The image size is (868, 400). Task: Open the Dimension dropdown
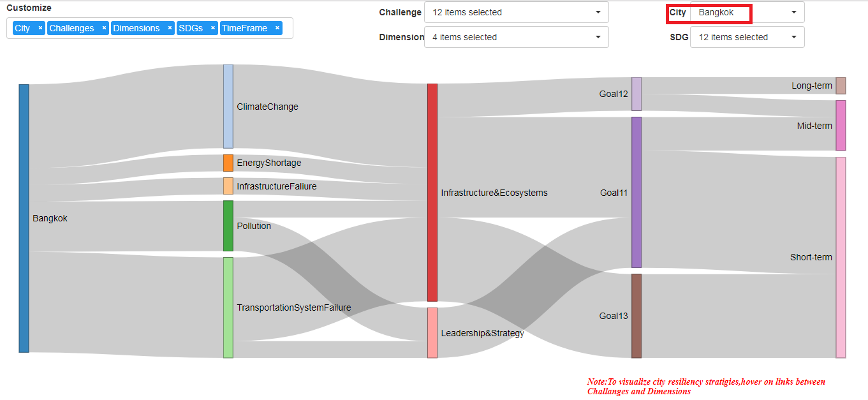click(x=517, y=37)
